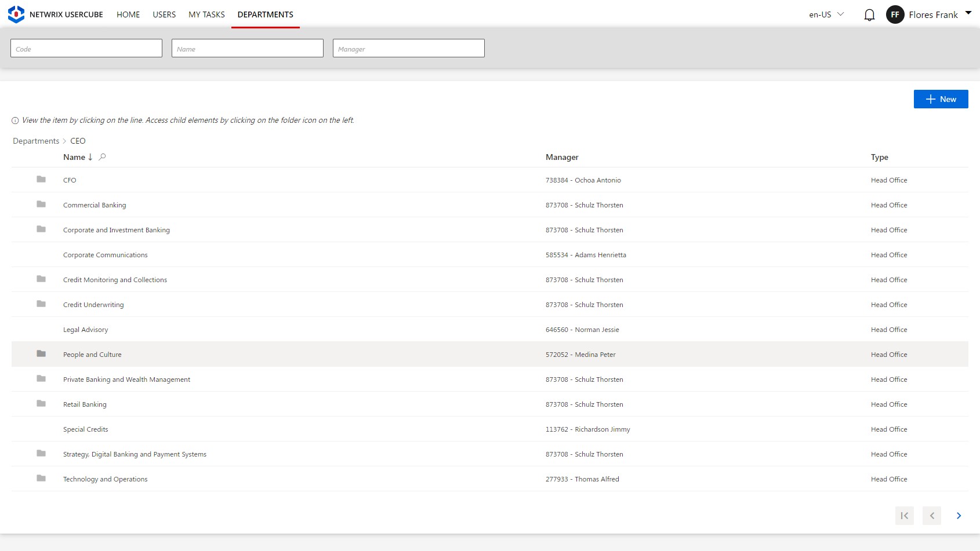Click the New button
Screen dimensions: 980x551
[941, 99]
